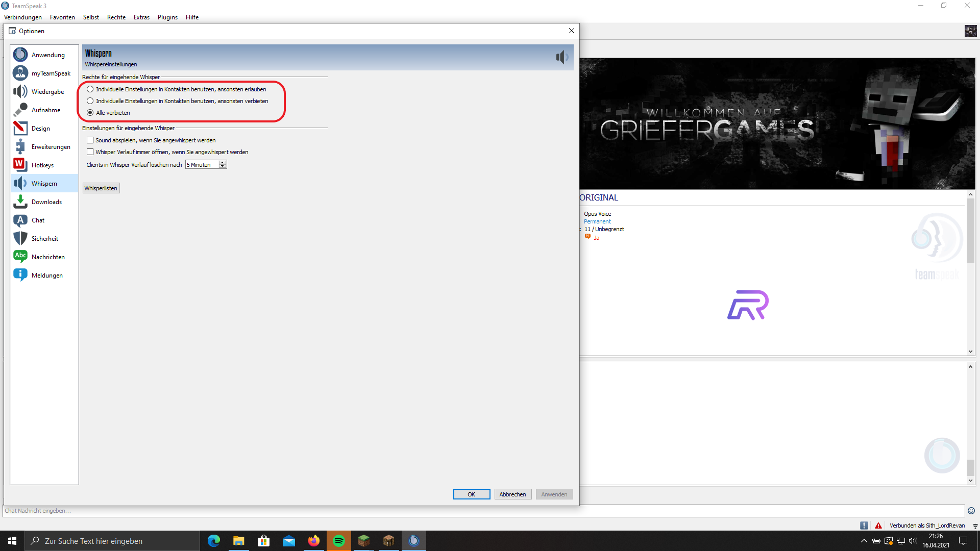Open the Erweiterungen puzzle icon
The height and width of the screenshot is (551, 980).
click(x=20, y=146)
